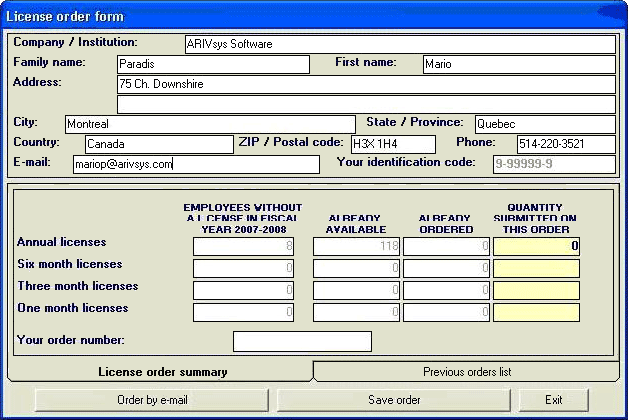The width and height of the screenshot is (628, 420).
Task: Click Three month licenses already ordered field
Action: [x=446, y=290]
